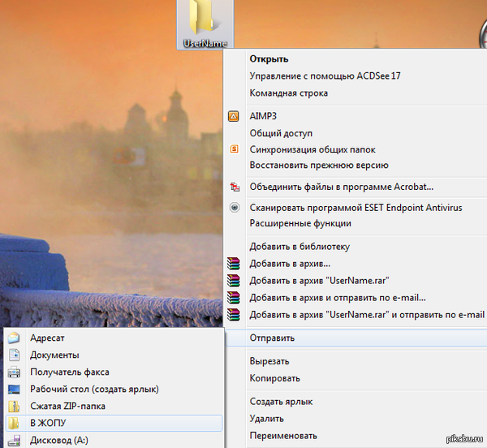Click the compressed ZIP folder icon
Screen dimensions: 487x448
(x=14, y=406)
